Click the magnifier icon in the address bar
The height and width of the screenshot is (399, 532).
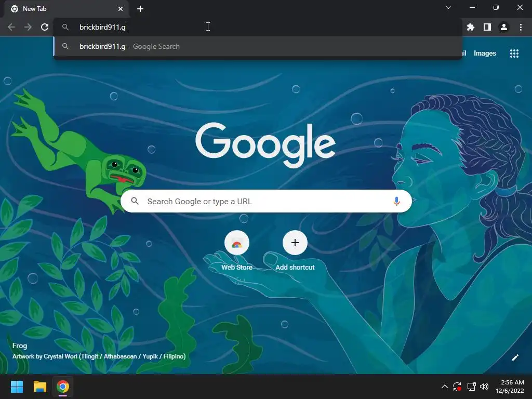tap(65, 27)
